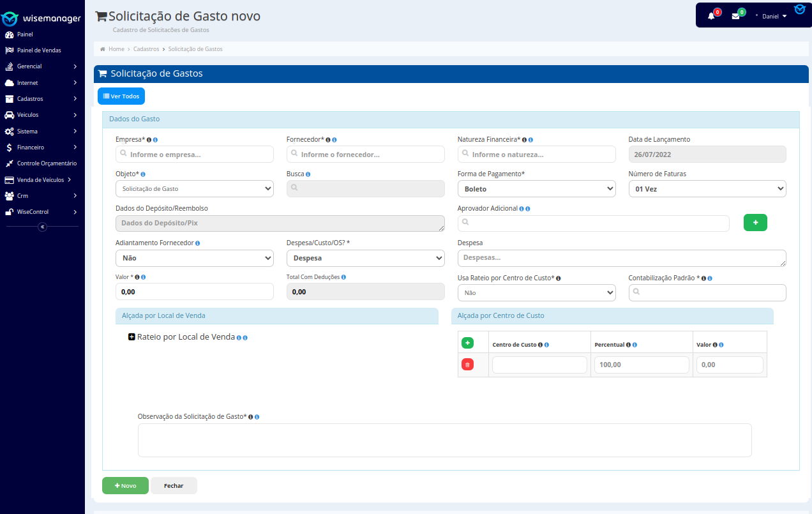This screenshot has height=514, width=812.
Task: Open Painel de Vendas in the sidebar
Action: click(39, 50)
